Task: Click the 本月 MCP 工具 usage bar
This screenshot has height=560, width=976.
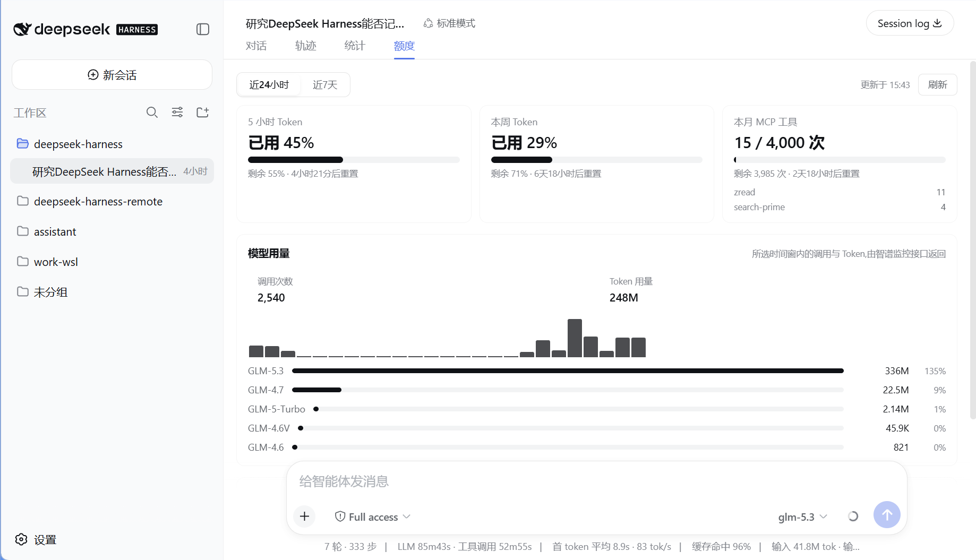Action: [840, 160]
